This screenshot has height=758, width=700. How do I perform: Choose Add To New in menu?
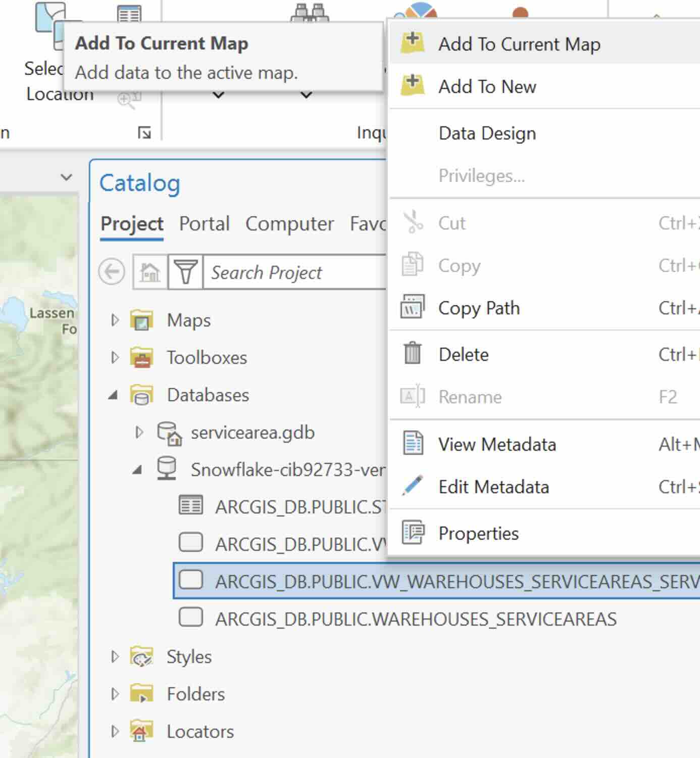click(487, 86)
